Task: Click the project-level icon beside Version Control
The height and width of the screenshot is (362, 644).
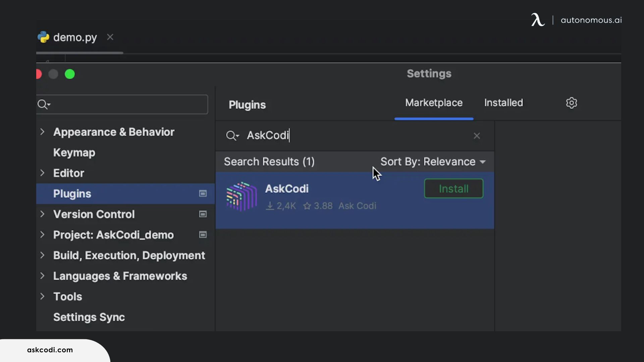Action: pyautogui.click(x=203, y=214)
